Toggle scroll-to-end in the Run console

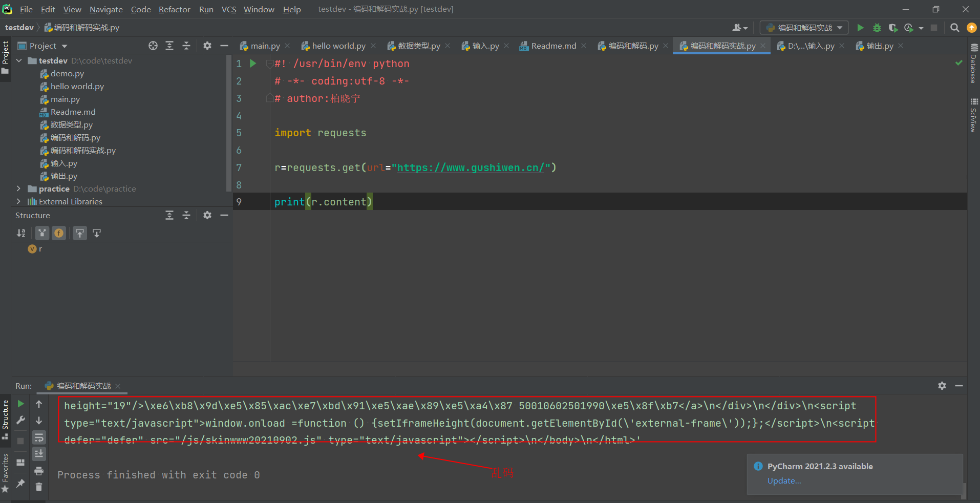39,454
